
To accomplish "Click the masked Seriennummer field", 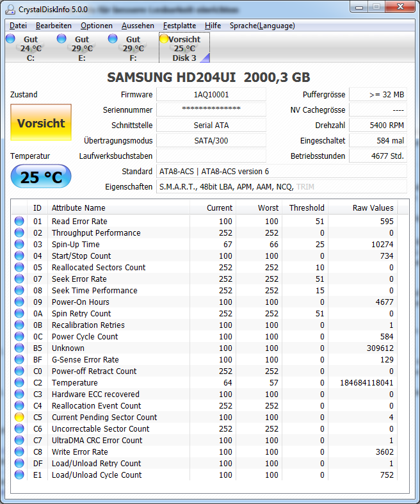I will point(211,110).
